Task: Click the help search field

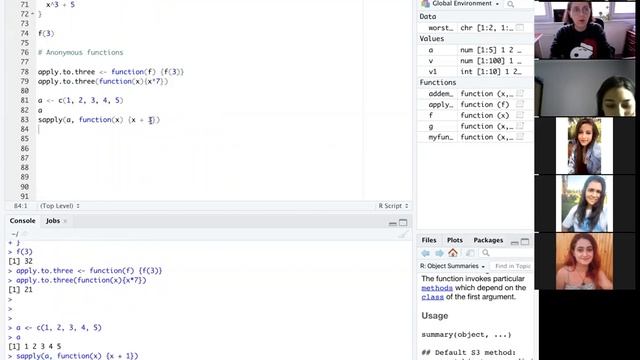Action: 506,253
